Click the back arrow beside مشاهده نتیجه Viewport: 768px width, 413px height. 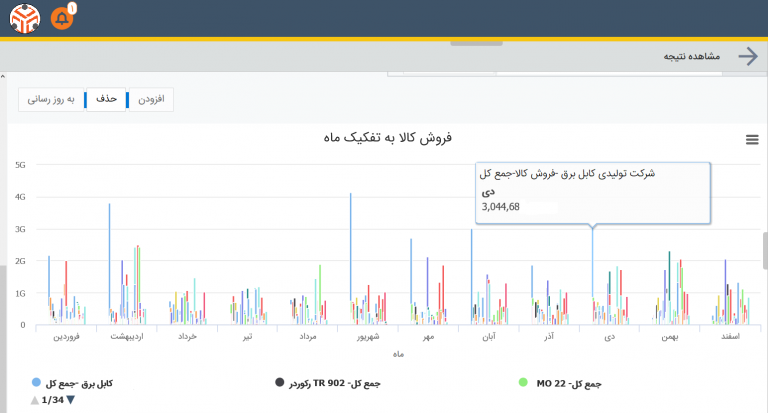pyautogui.click(x=748, y=56)
